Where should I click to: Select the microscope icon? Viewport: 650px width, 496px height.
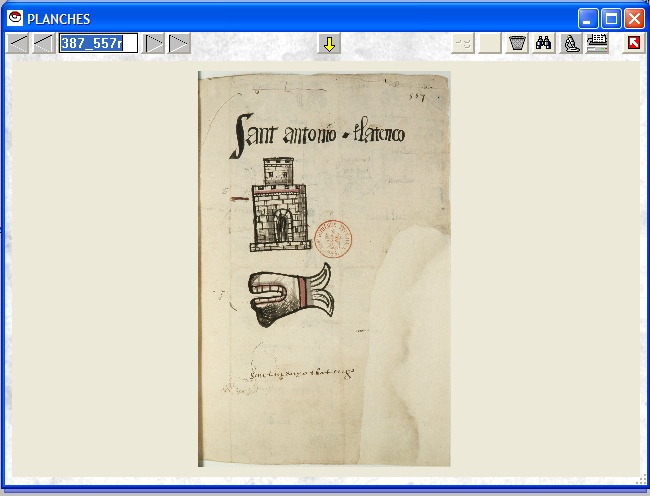coord(570,43)
